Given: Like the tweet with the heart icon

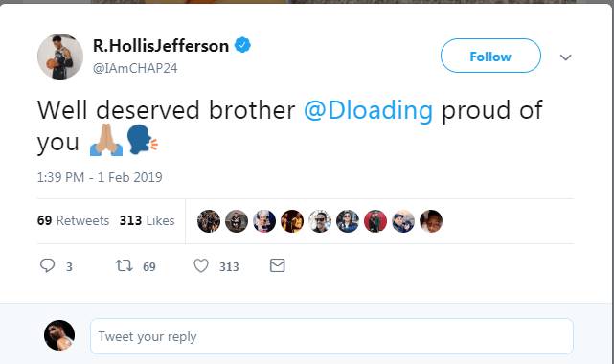Looking at the screenshot, I should pos(201,265).
